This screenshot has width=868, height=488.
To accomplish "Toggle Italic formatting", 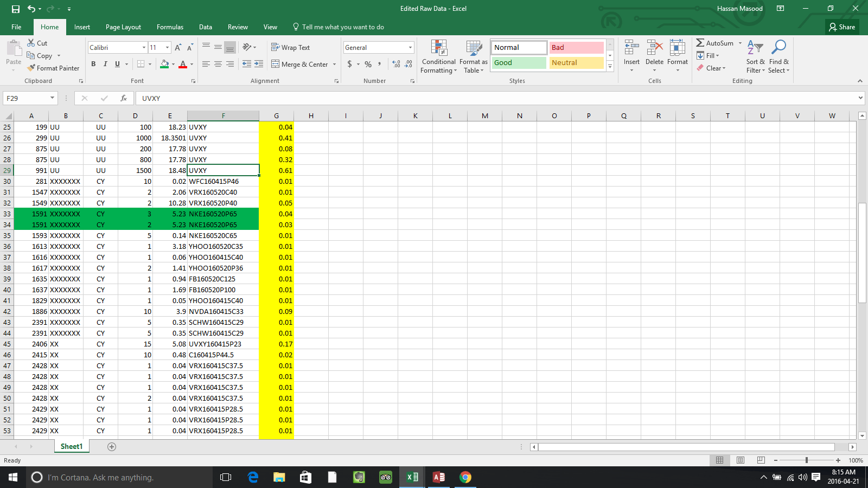I will 105,64.
